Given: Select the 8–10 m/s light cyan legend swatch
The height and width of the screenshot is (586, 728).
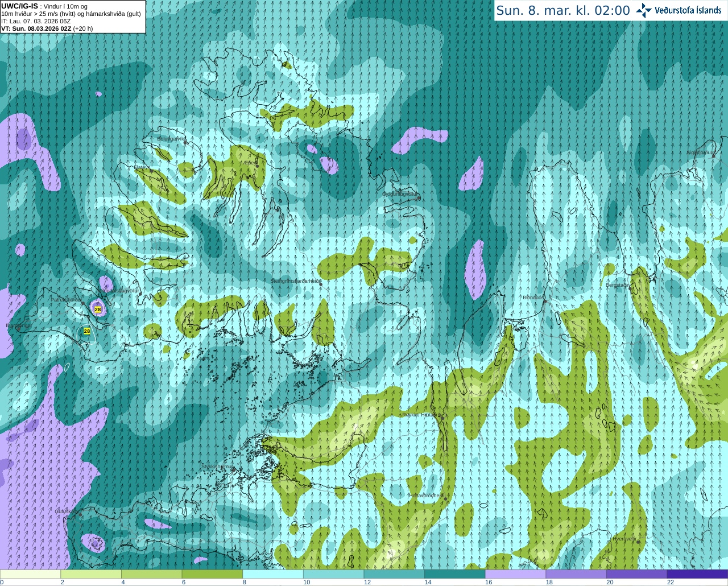Looking at the screenshot, I should pos(273,574).
